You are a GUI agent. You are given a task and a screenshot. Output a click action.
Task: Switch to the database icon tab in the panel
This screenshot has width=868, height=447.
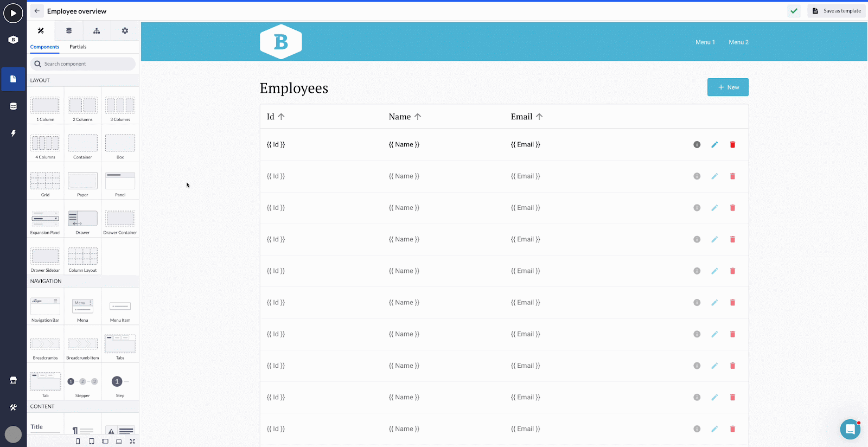69,31
